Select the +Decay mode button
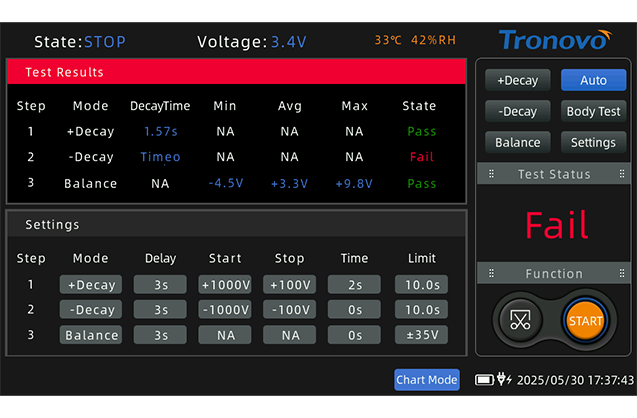637x418 pixels. [517, 80]
